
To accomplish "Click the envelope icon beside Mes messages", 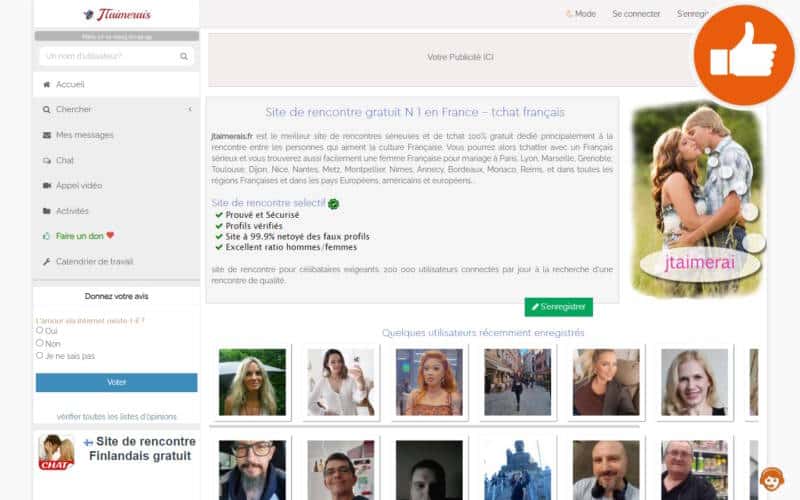I will [47, 135].
